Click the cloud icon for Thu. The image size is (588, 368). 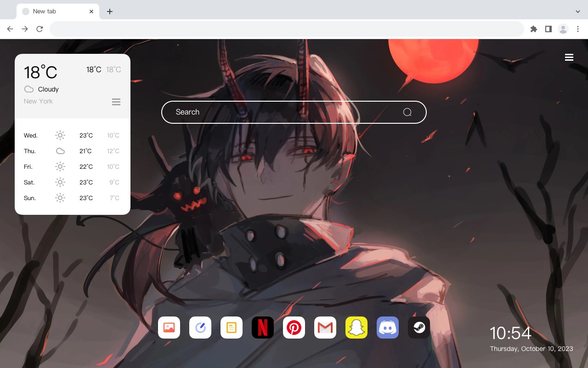(x=60, y=151)
